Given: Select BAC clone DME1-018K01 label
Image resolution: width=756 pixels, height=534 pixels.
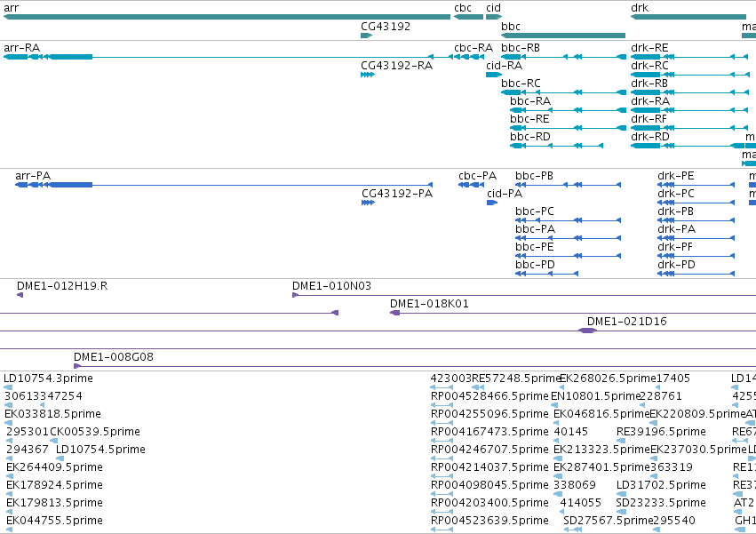Looking at the screenshot, I should [429, 304].
